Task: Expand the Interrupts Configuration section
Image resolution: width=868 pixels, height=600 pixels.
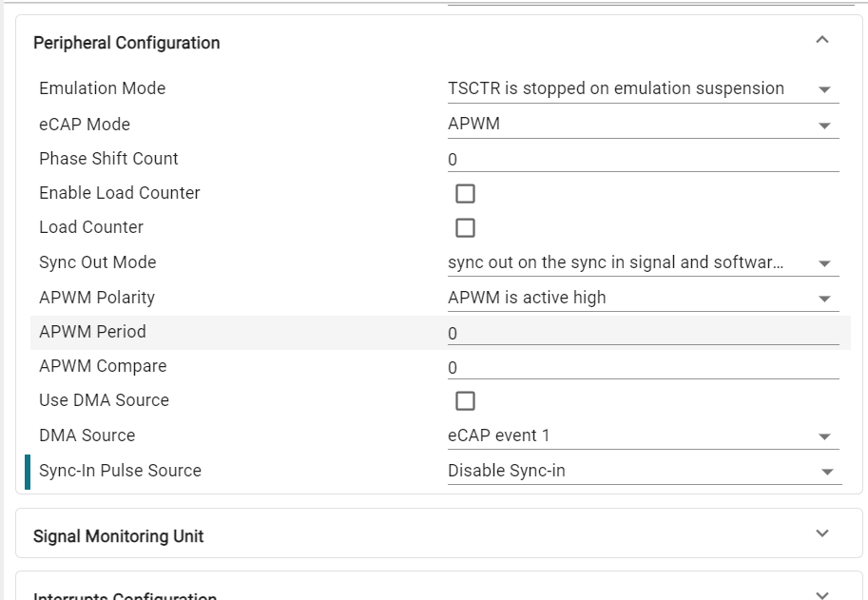Action: coord(822,594)
